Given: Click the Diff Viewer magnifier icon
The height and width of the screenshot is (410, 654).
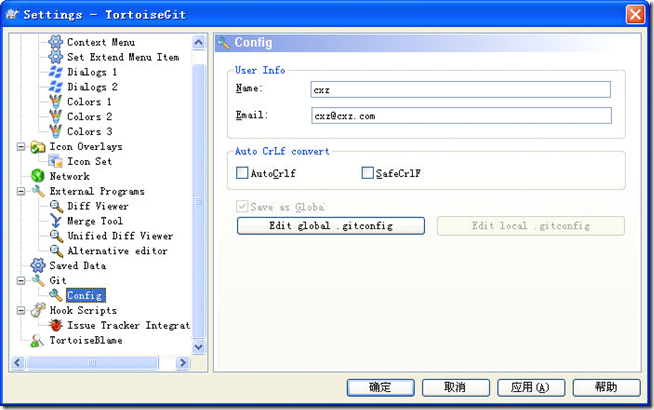Looking at the screenshot, I should coord(56,206).
